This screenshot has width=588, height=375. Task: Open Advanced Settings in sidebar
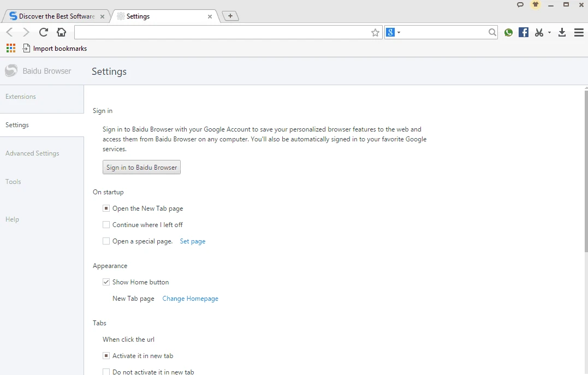pyautogui.click(x=32, y=153)
